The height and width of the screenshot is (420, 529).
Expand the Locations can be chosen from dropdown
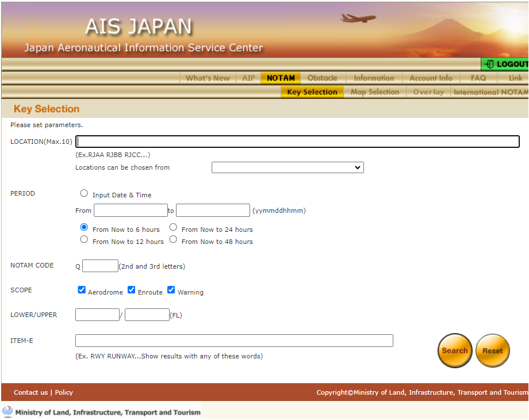pos(287,167)
